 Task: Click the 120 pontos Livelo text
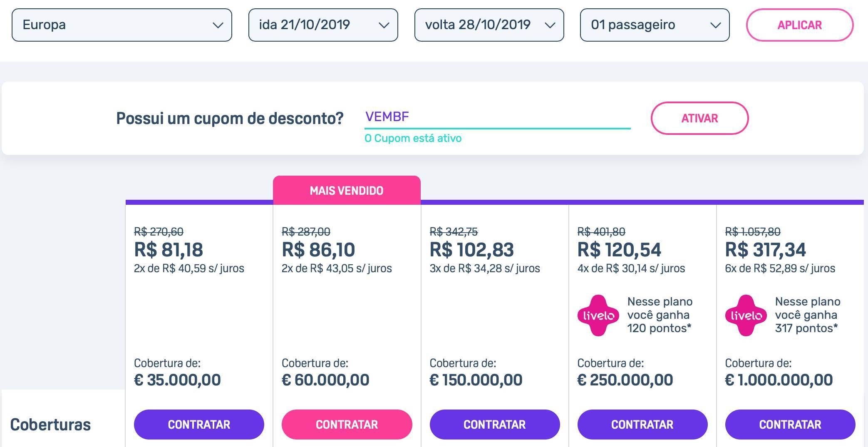pos(660,315)
